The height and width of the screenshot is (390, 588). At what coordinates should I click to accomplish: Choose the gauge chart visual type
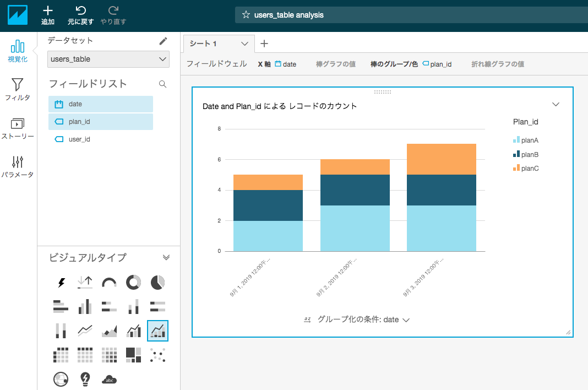point(109,283)
